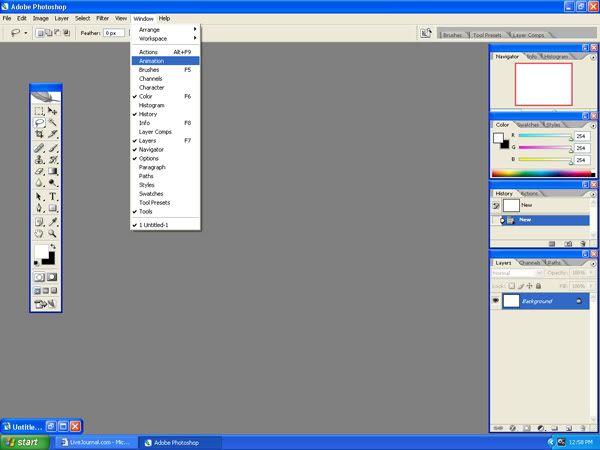Screen dimensions: 600x450
Task: Switch to Edit in Quick Mask Mode
Action: [52, 277]
